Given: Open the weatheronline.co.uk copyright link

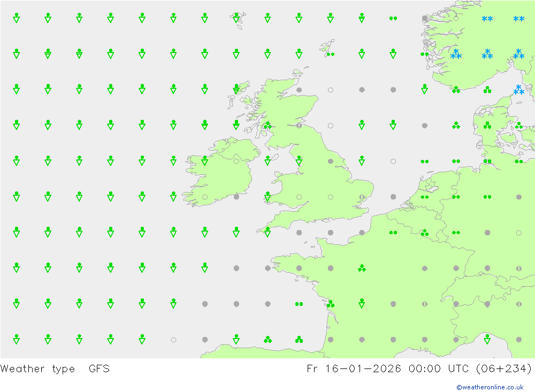Looking at the screenshot, I should 490,387.
